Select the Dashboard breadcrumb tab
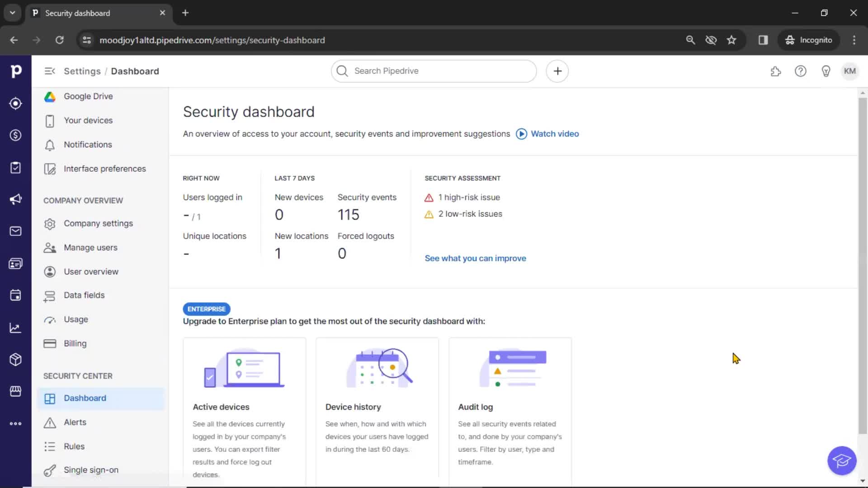This screenshot has height=488, width=868. point(134,71)
